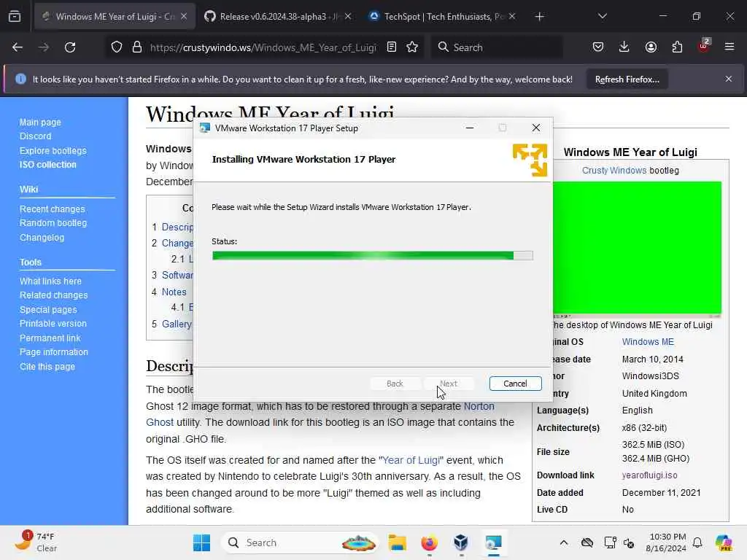Open Special pages link
747x560 pixels.
(x=48, y=309)
